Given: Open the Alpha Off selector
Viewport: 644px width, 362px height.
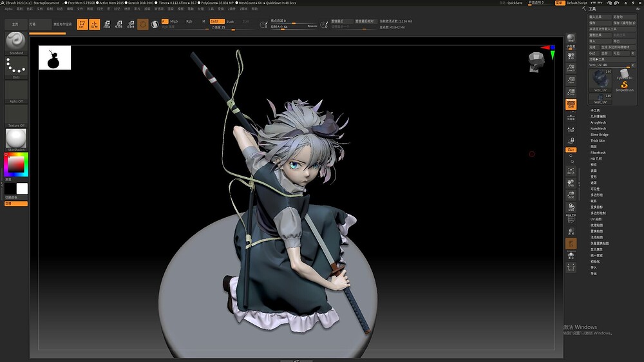Looking at the screenshot, I should (16, 91).
